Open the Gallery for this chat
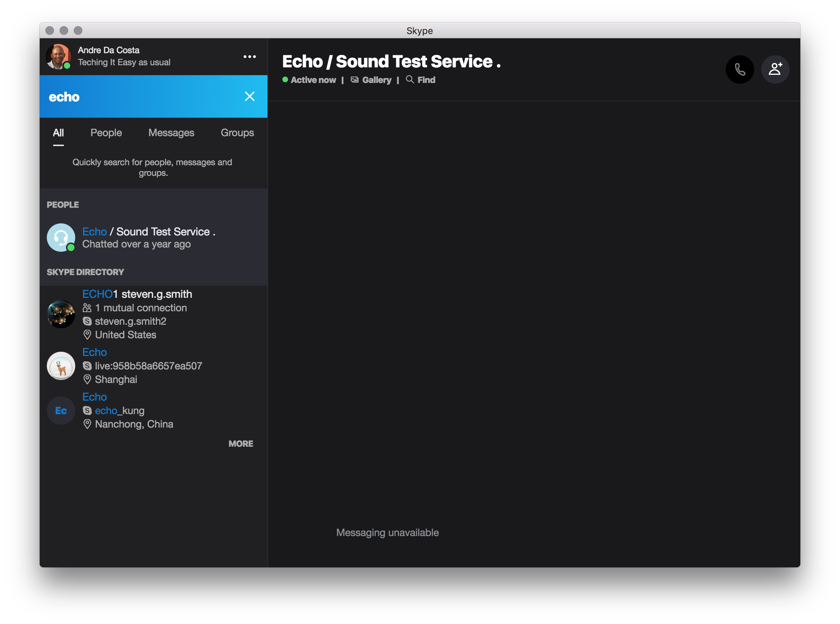Screen dimensions: 840x624 pyautogui.click(x=371, y=80)
